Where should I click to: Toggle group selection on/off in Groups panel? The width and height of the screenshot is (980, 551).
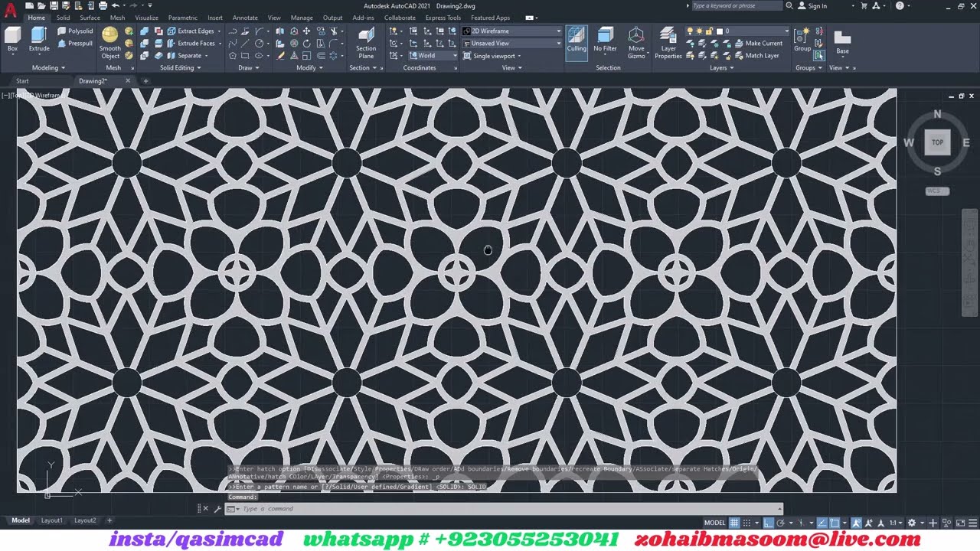(x=819, y=56)
